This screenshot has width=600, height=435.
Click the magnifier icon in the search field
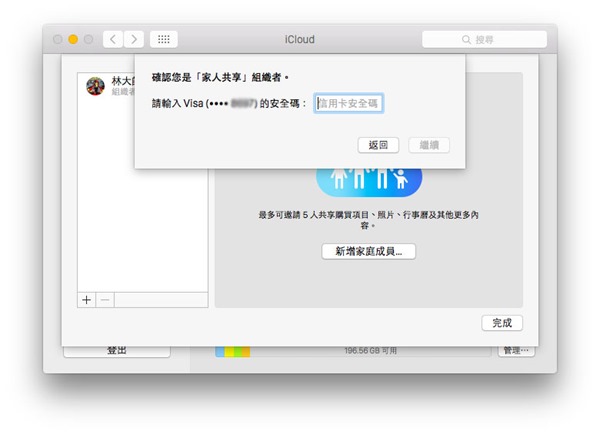[466, 39]
